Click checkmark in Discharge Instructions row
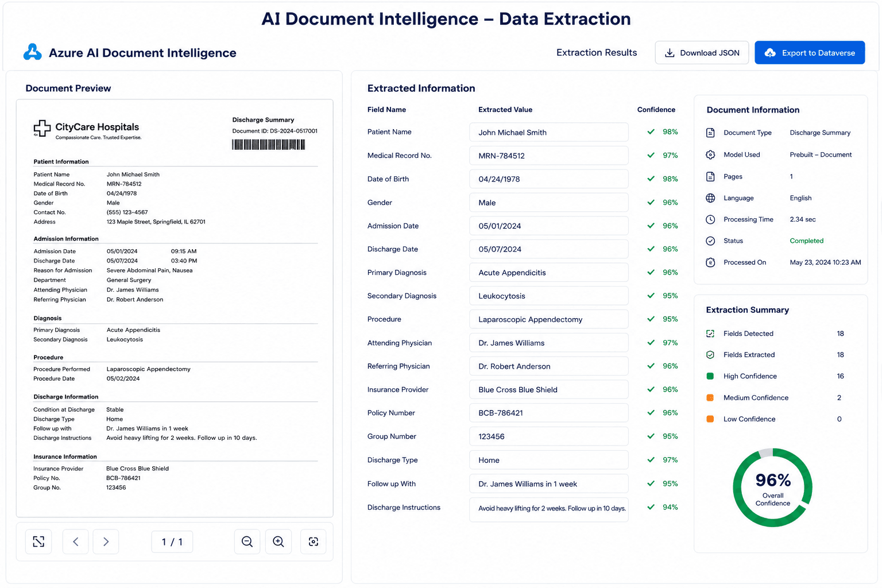This screenshot has height=588, width=882. (x=651, y=507)
